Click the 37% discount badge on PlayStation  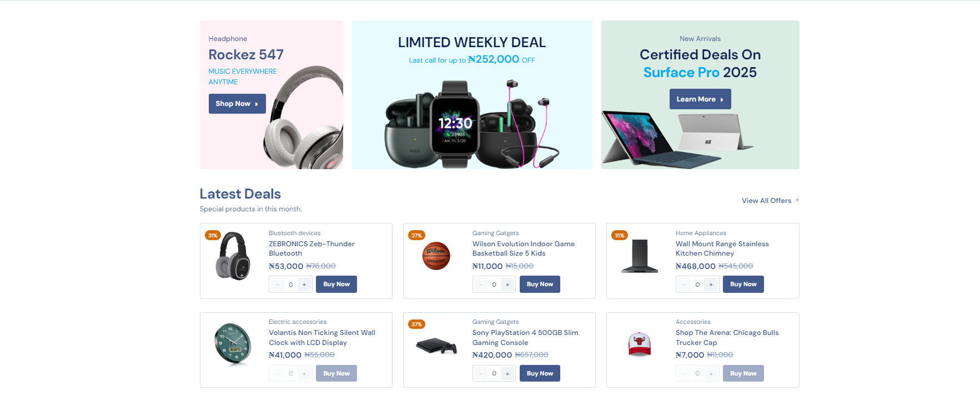(x=416, y=324)
